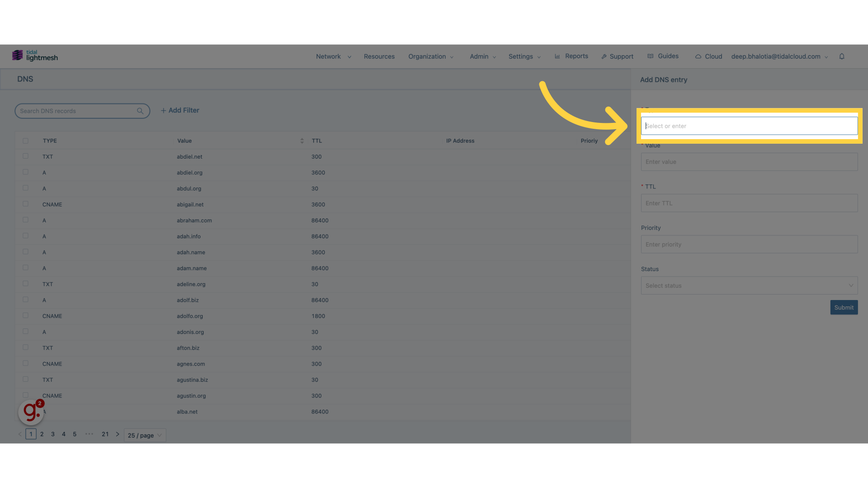Click the IP Address column header
The image size is (868, 488).
pos(460,141)
